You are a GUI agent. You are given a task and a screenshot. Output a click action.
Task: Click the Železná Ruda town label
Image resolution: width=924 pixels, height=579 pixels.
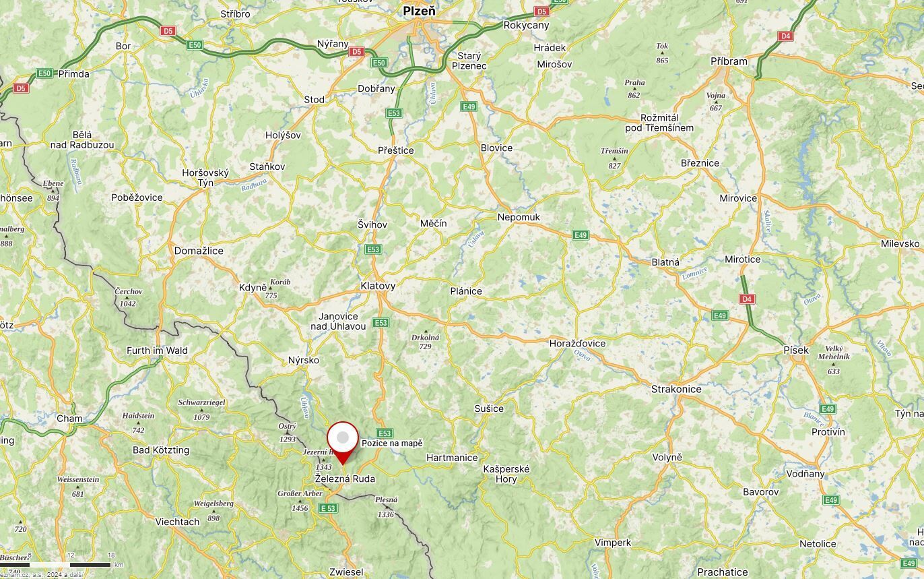point(345,479)
